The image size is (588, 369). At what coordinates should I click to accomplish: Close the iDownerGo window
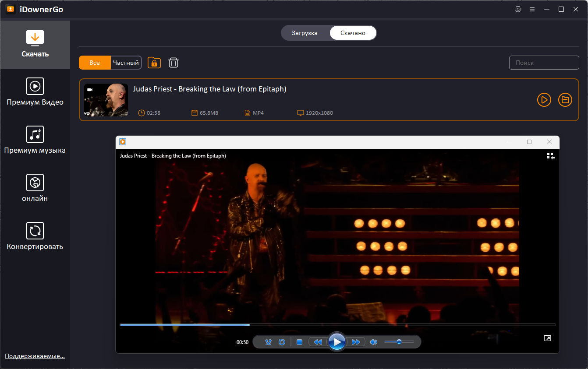(576, 9)
